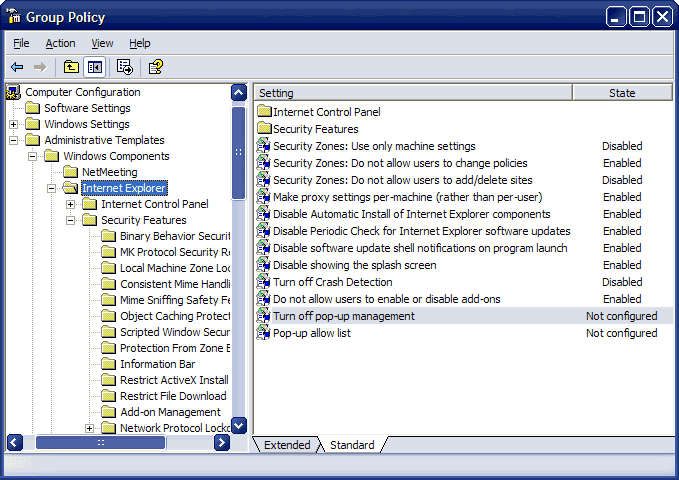679x480 pixels.
Task: Open the File menu
Action: coord(21,43)
